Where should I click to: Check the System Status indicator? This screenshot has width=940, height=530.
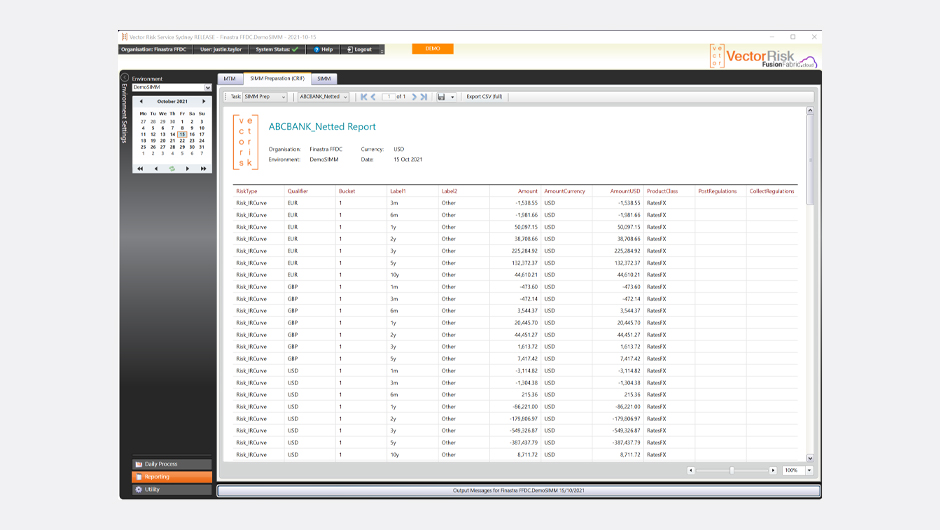point(276,50)
